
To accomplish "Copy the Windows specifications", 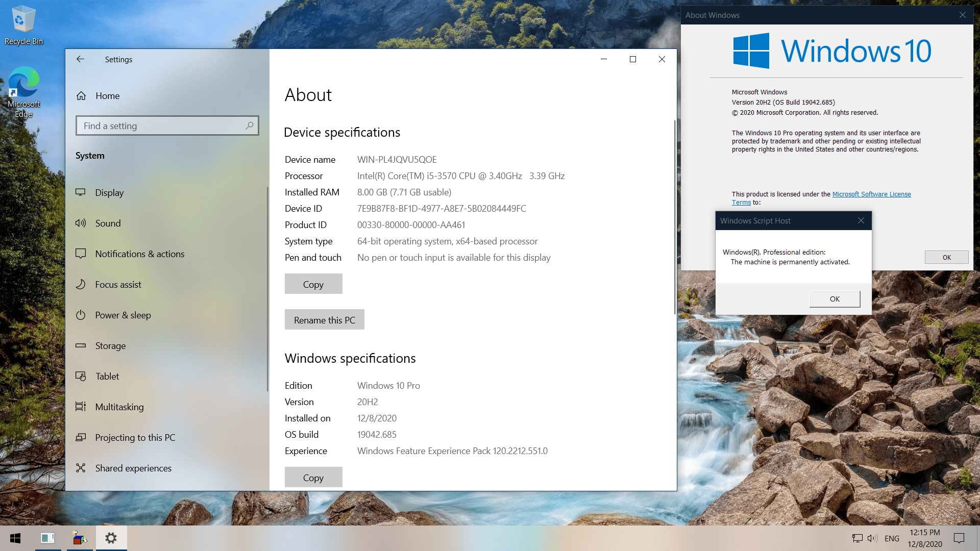I will coord(313,477).
